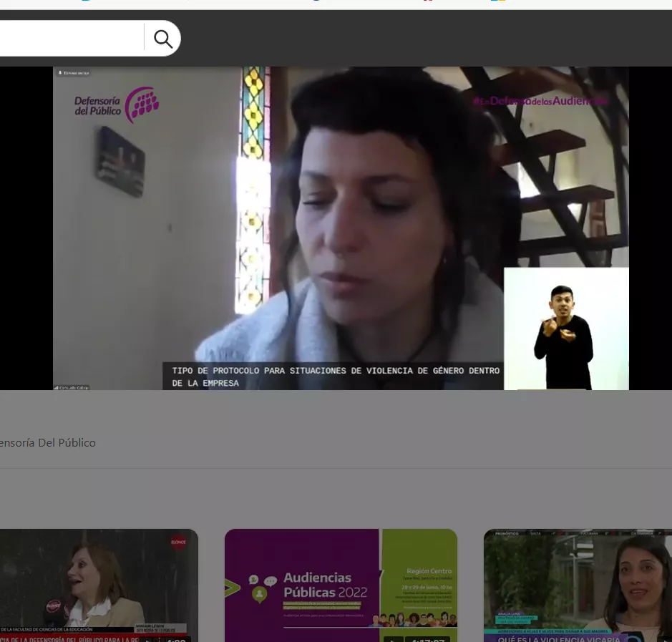Open the main Defensoría del Público video

tap(341, 228)
